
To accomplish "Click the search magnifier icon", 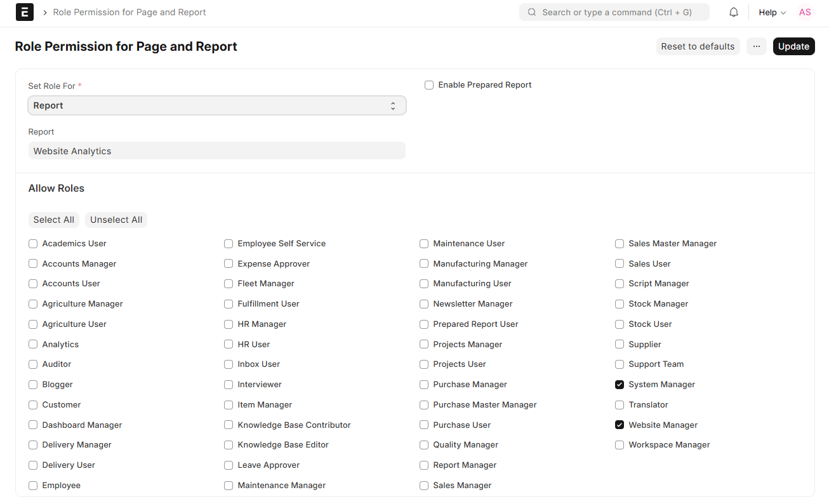I will [531, 12].
